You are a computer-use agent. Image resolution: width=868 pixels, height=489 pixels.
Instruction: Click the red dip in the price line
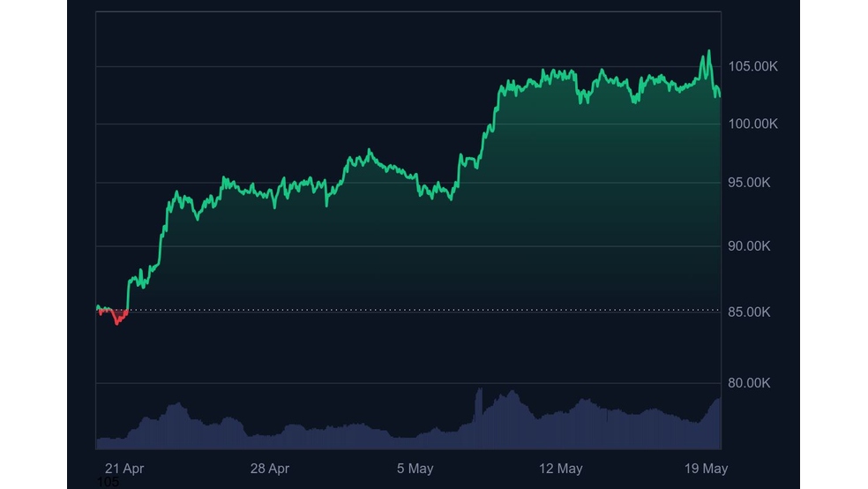tap(116, 317)
